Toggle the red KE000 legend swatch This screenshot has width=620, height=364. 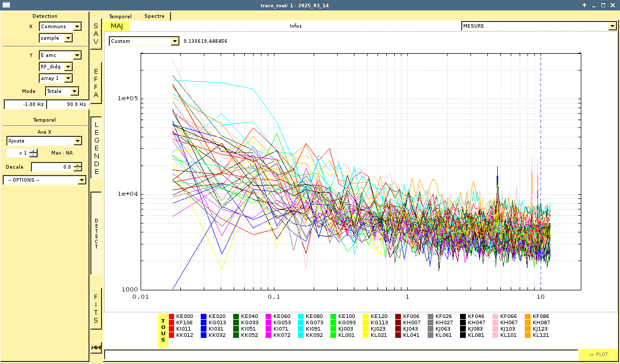171,316
